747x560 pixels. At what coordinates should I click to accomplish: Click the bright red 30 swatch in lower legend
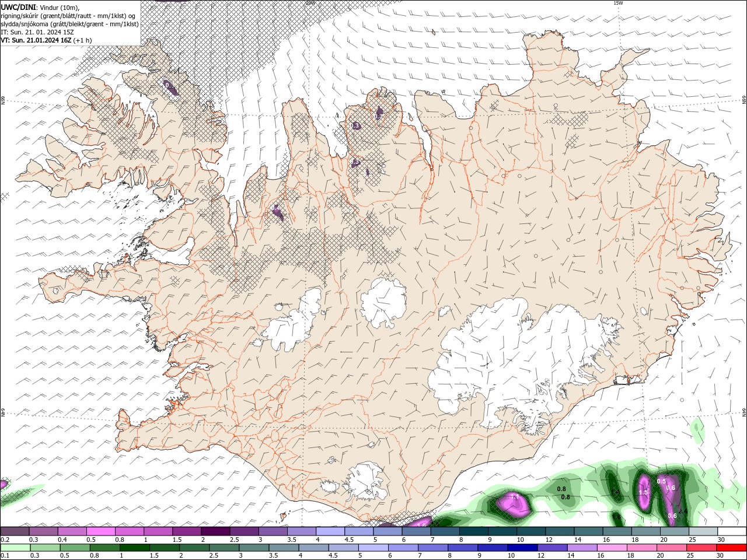click(x=731, y=548)
